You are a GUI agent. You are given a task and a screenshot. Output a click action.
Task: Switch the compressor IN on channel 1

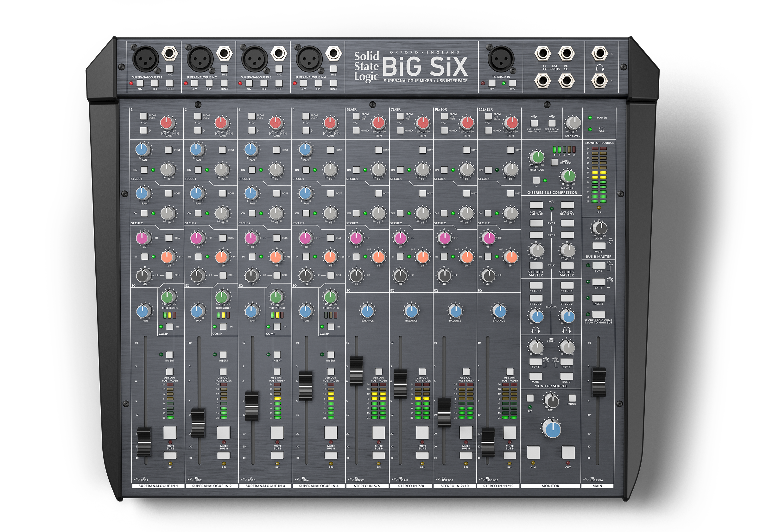click(170, 326)
